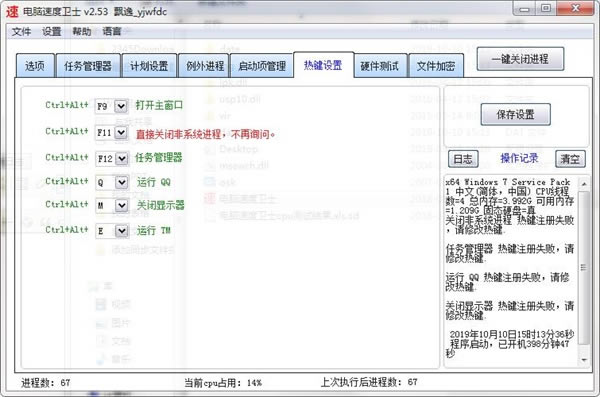Select the 文件加密 tab
Viewport: 600px width, 397px height.
coord(436,66)
